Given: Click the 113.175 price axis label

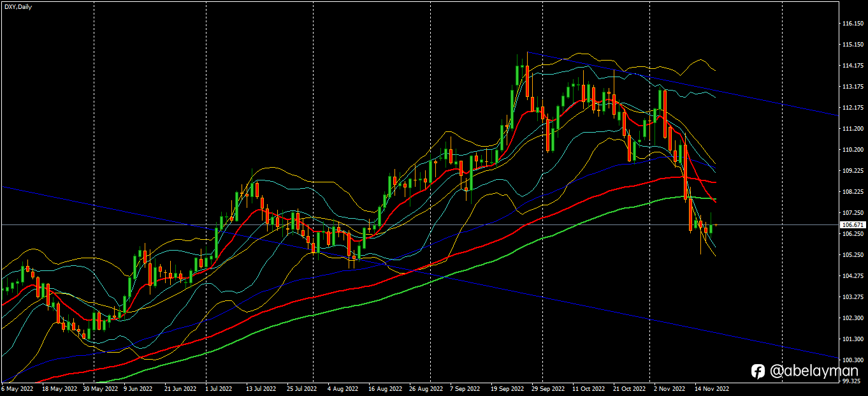Looking at the screenshot, I should 853,87.
